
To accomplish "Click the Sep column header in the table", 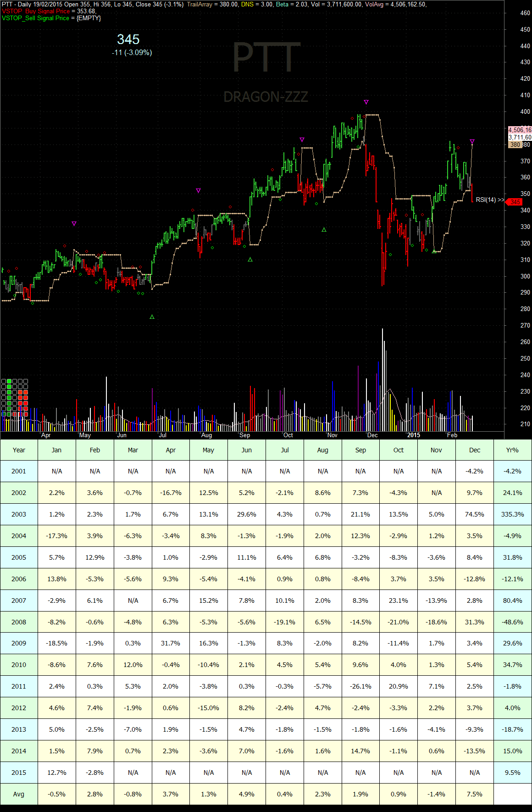I will [360, 450].
